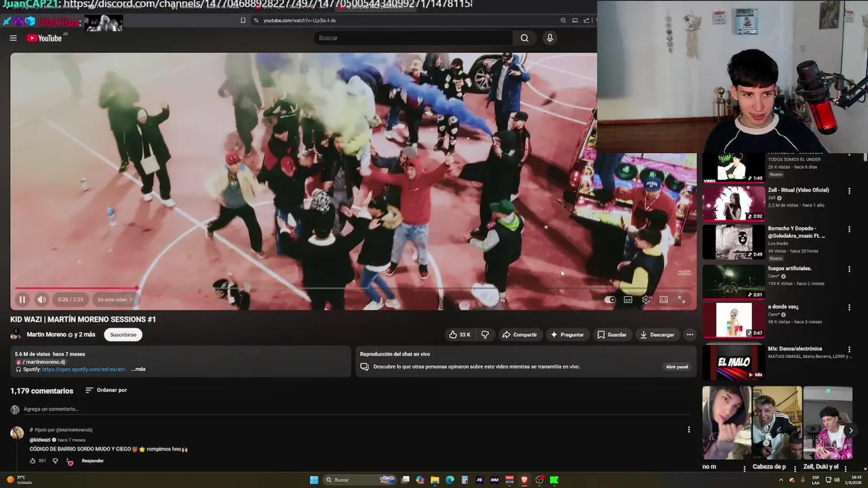Download the video with Descargar
The width and height of the screenshot is (868, 488).
657,335
